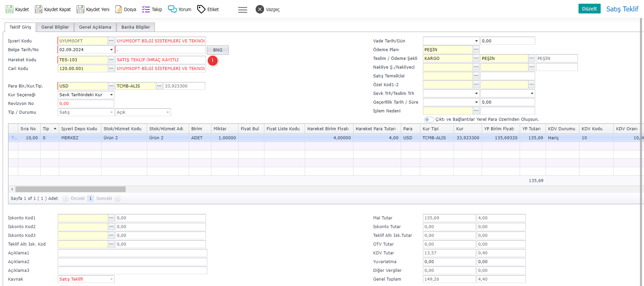
Task: Click the grid horizontal scrollbar thumb
Action: (71, 189)
